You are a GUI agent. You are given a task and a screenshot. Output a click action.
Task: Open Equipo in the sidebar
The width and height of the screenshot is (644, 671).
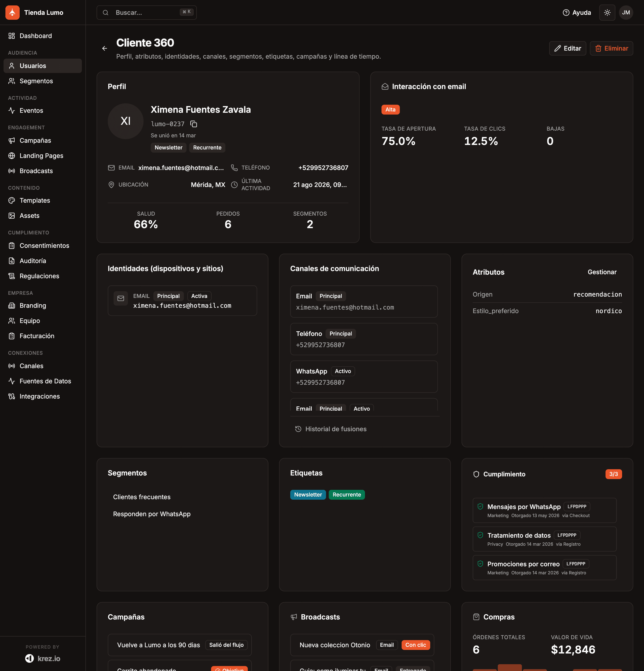pyautogui.click(x=43, y=321)
